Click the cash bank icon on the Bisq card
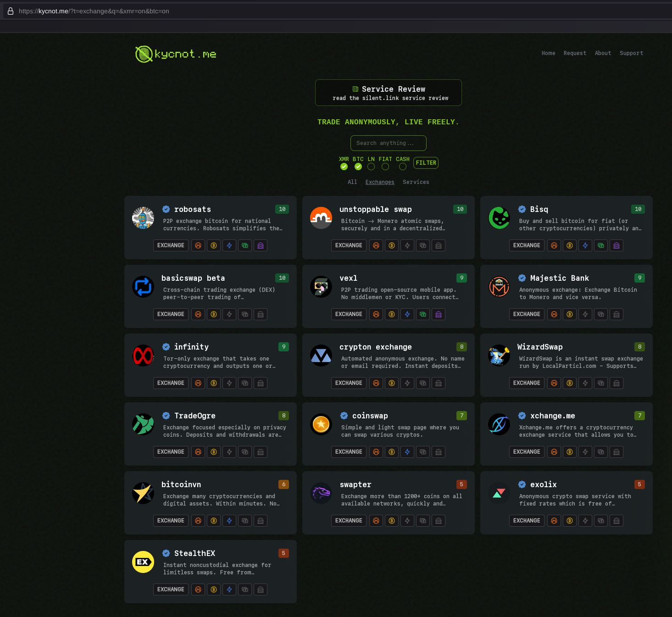Image resolution: width=672 pixels, height=617 pixels. (x=616, y=245)
